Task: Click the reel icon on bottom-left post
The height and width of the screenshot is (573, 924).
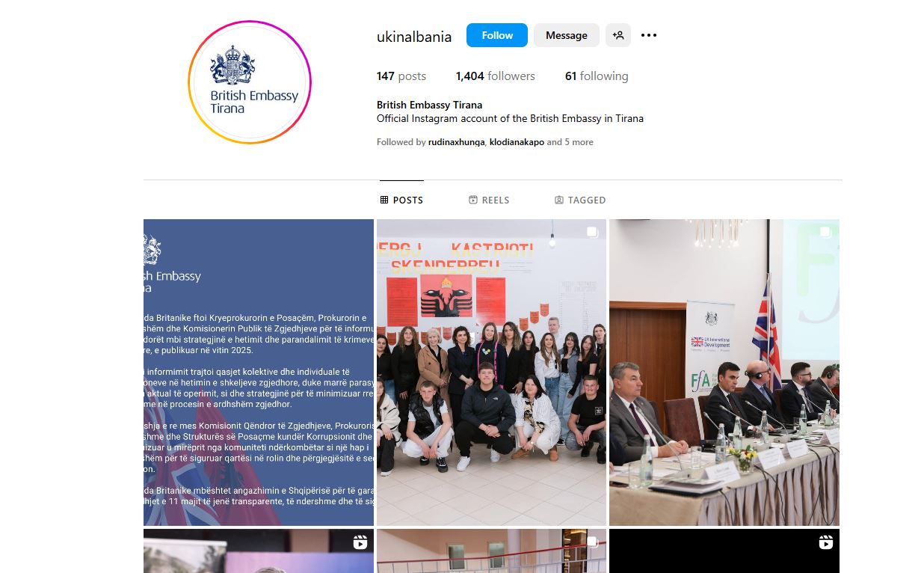Action: (x=360, y=542)
